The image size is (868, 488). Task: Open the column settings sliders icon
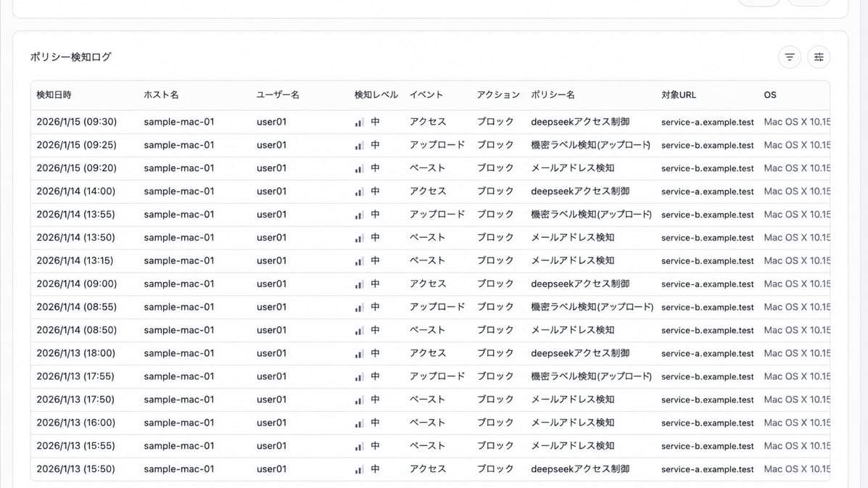tap(819, 57)
